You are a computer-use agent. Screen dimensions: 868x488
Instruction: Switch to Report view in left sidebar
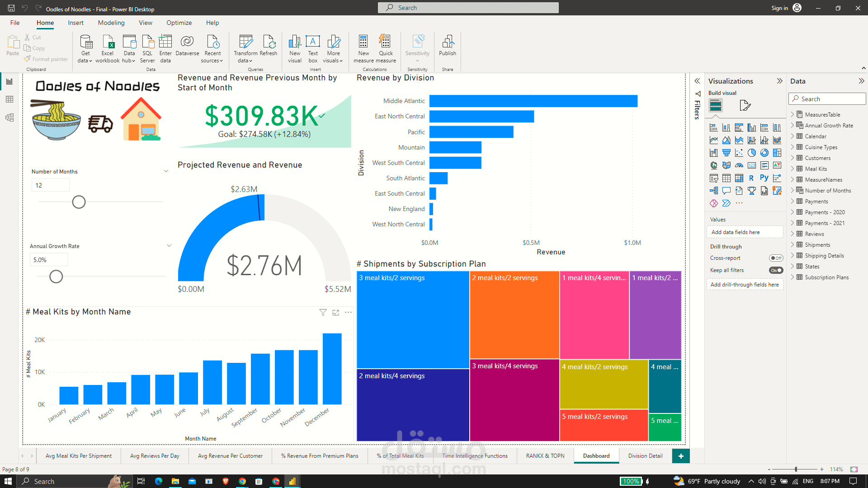tap(9, 81)
